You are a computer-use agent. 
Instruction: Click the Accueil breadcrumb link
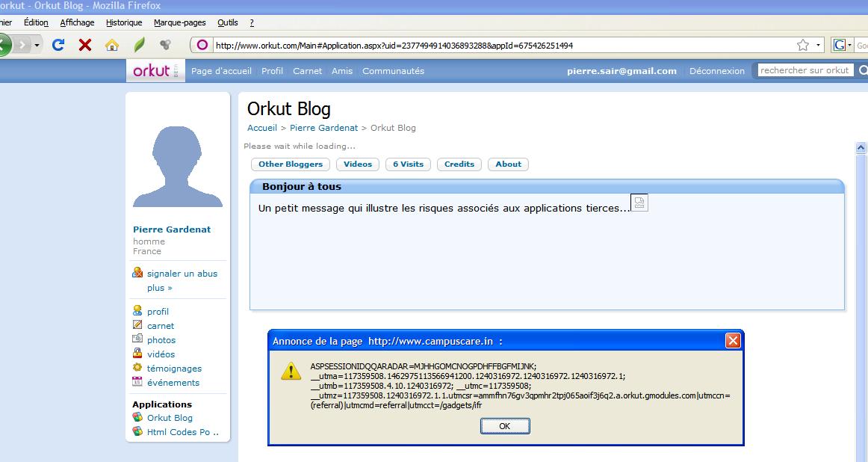pyautogui.click(x=262, y=128)
